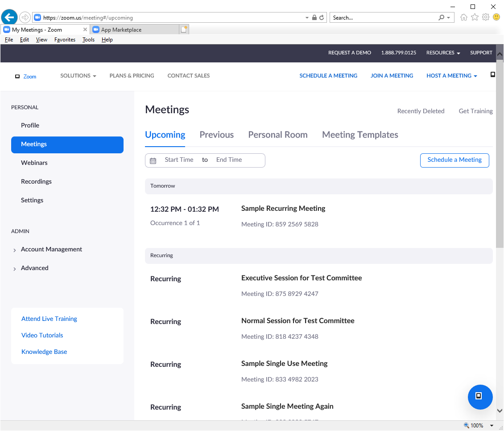This screenshot has width=504, height=431.
Task: Open Plans & Pricing page
Action: click(132, 76)
